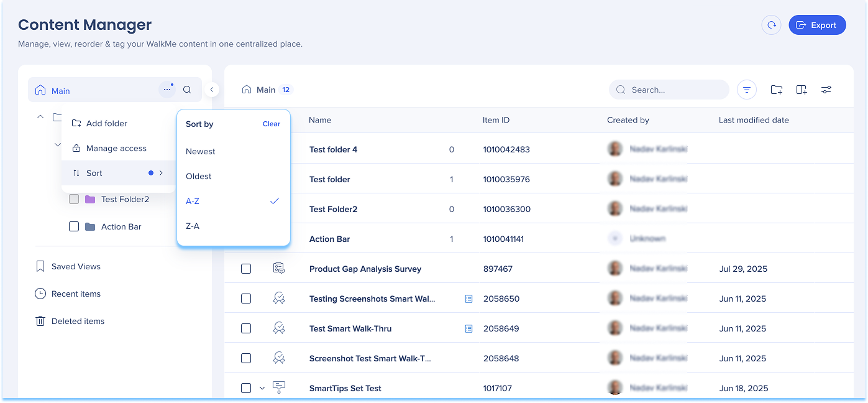868x403 pixels.
Task: Open the filter icon next to search
Action: coord(747,90)
